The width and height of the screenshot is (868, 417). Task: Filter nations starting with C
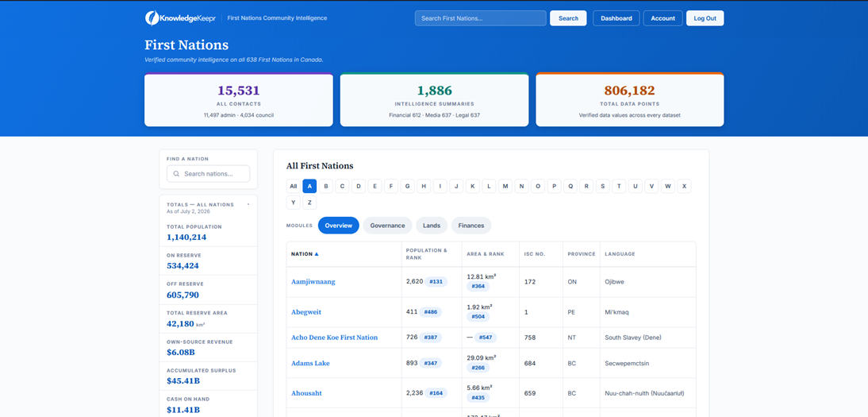[342, 187]
